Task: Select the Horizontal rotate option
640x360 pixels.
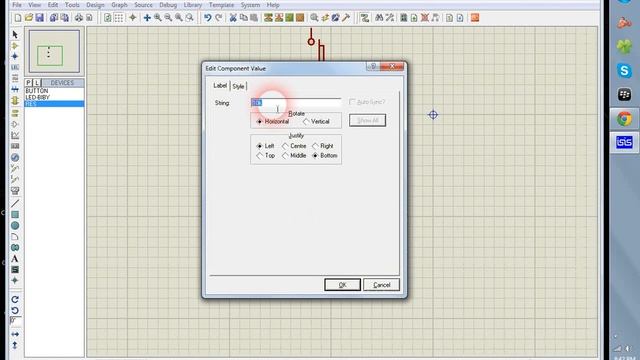Action: [273, 122]
